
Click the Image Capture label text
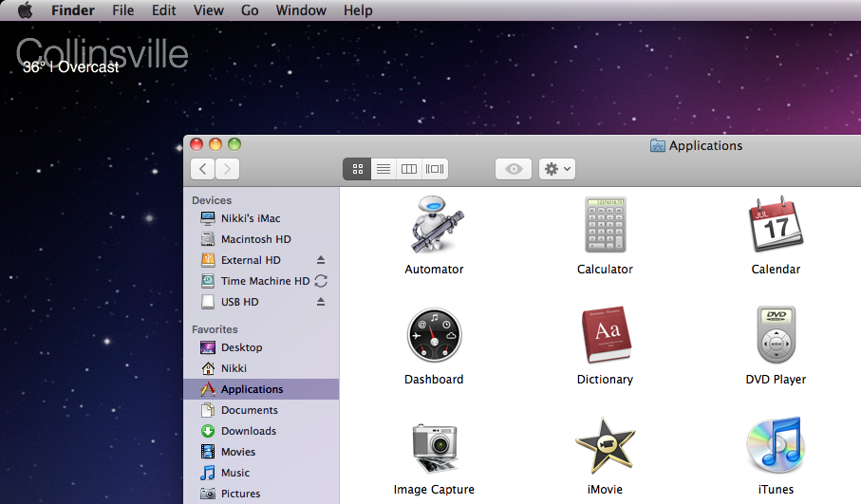[x=434, y=489]
